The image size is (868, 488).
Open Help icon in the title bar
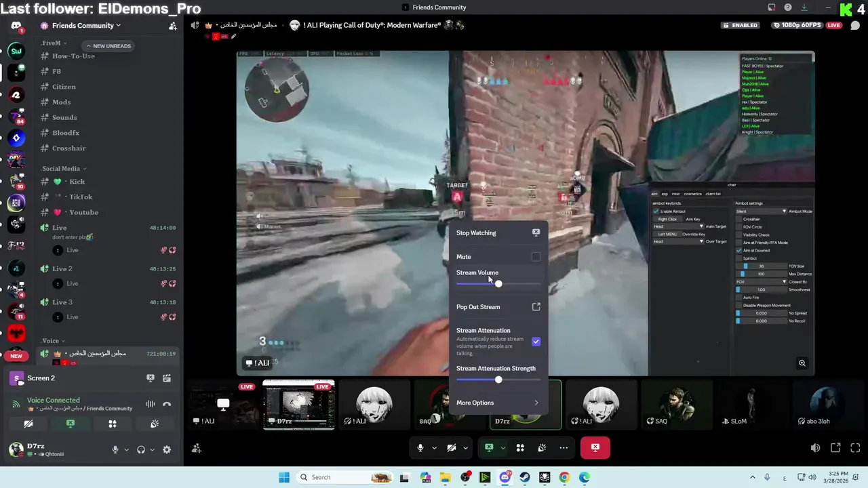787,7
